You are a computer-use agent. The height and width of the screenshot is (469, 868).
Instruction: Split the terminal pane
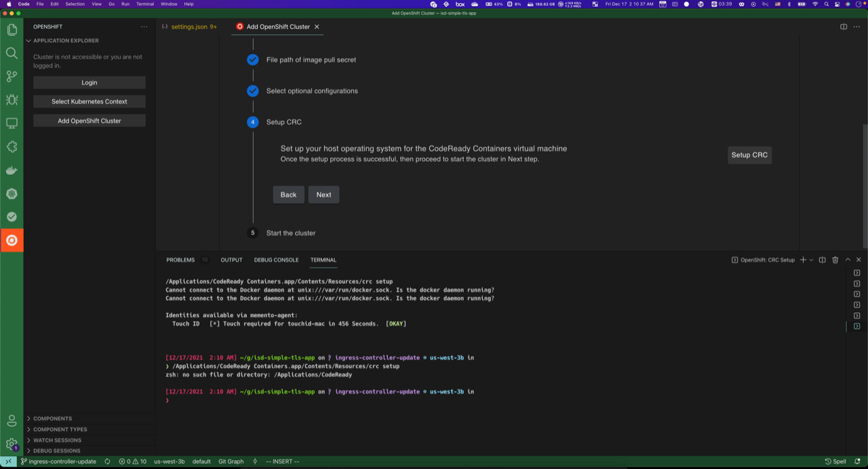pos(822,260)
